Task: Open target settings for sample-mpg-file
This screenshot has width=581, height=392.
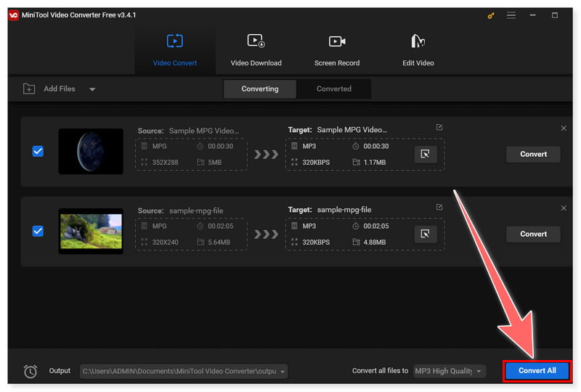Action: 425,234
